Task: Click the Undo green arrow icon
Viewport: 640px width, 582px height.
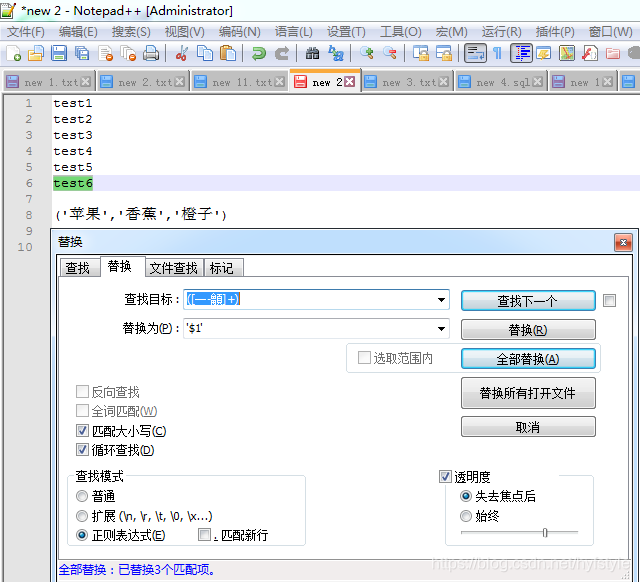Action: (258, 53)
